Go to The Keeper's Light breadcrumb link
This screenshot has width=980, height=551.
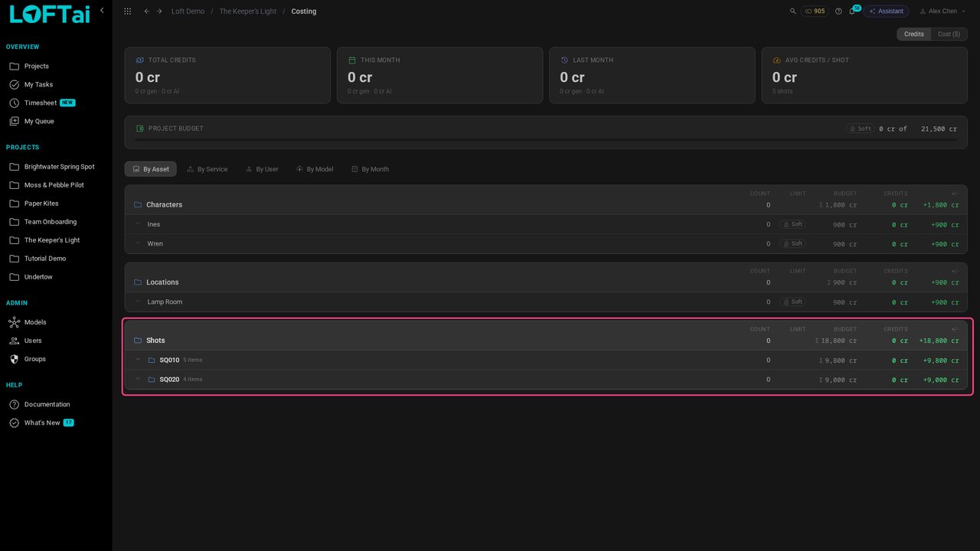[x=248, y=11]
